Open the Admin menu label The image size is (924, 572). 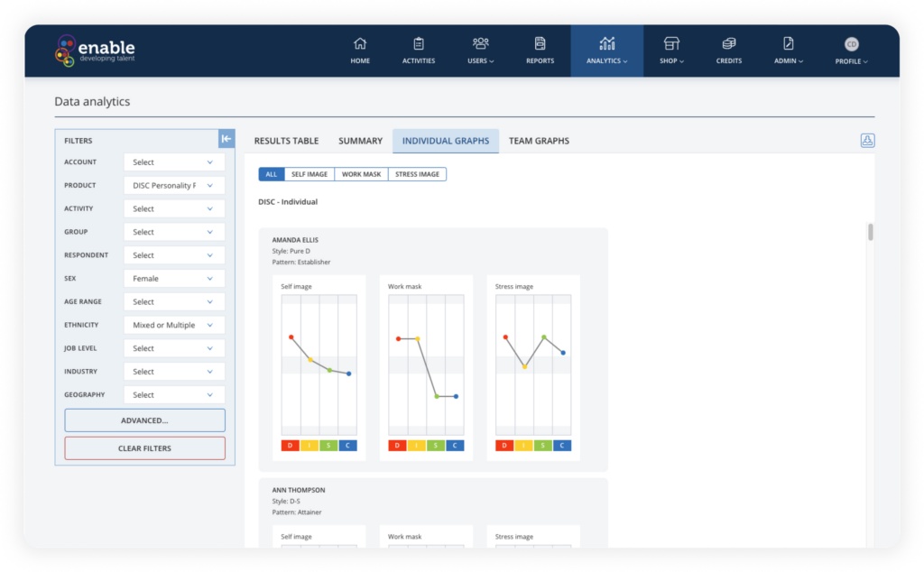pyautogui.click(x=789, y=60)
